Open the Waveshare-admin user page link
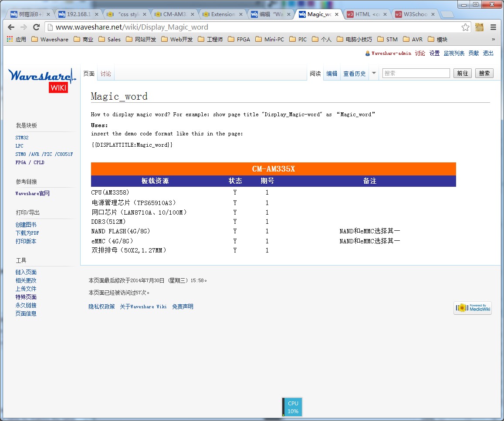This screenshot has height=421, width=504. 391,53
